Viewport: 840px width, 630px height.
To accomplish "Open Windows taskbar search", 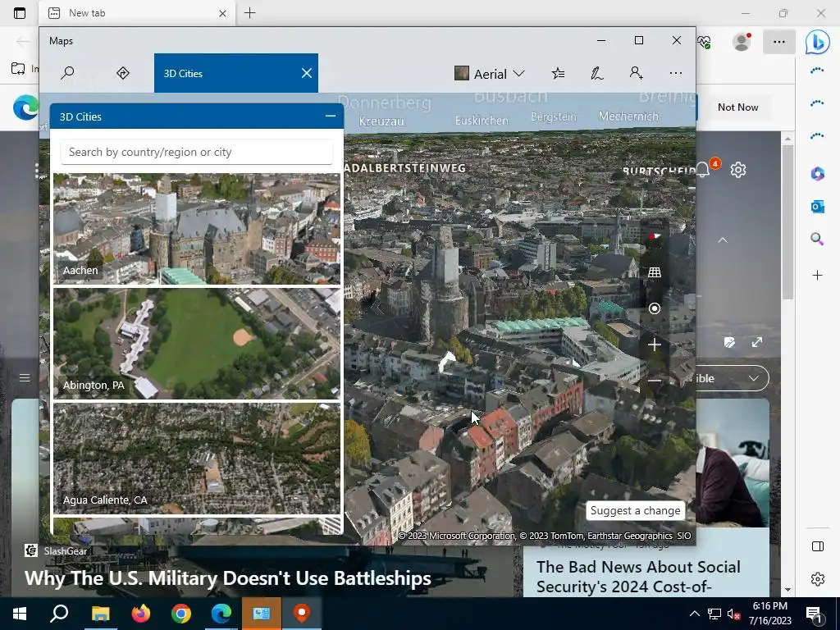I will point(59,614).
